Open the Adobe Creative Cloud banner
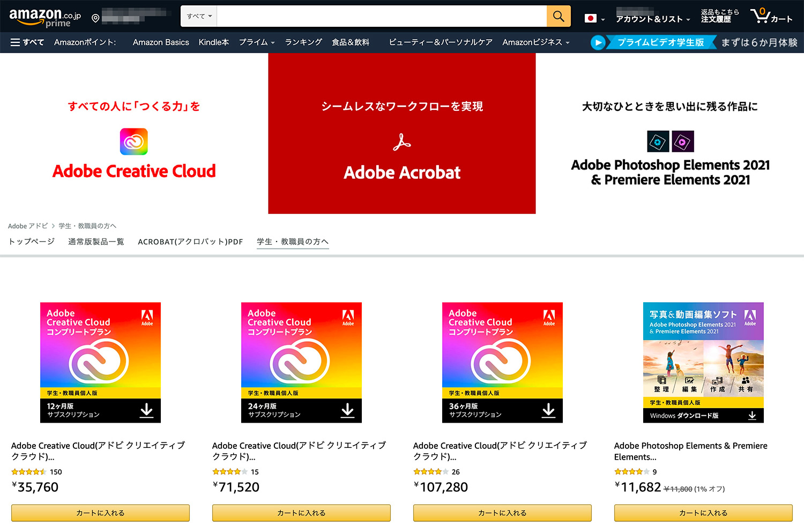 click(134, 133)
